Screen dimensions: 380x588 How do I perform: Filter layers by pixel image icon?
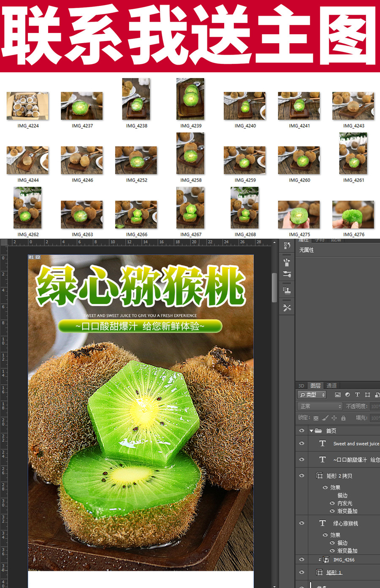338,395
